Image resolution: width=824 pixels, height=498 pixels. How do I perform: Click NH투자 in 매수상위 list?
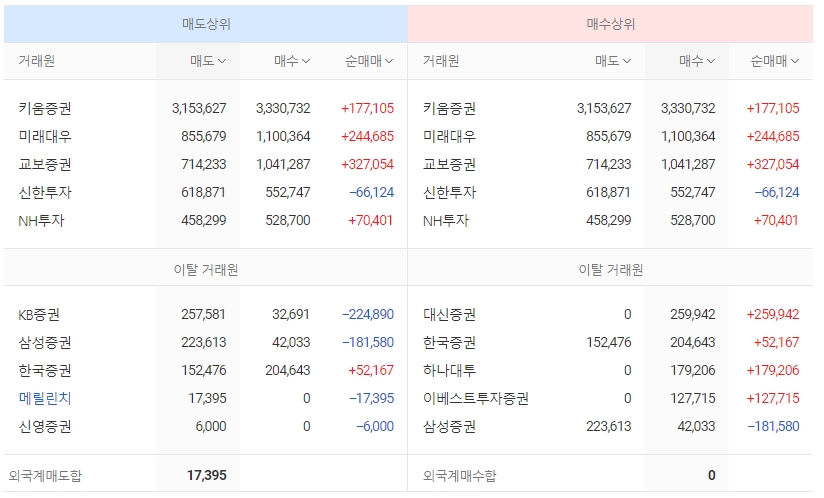[x=446, y=220]
